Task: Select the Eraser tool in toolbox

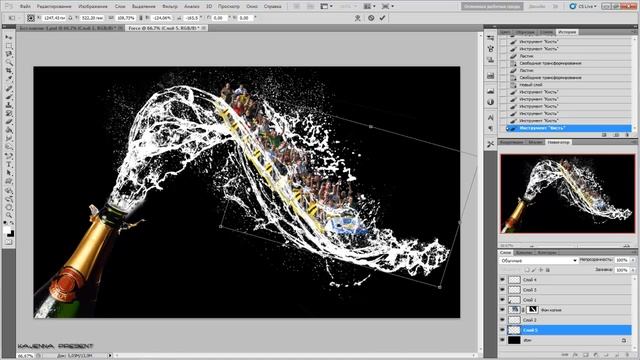Action: 9,122
